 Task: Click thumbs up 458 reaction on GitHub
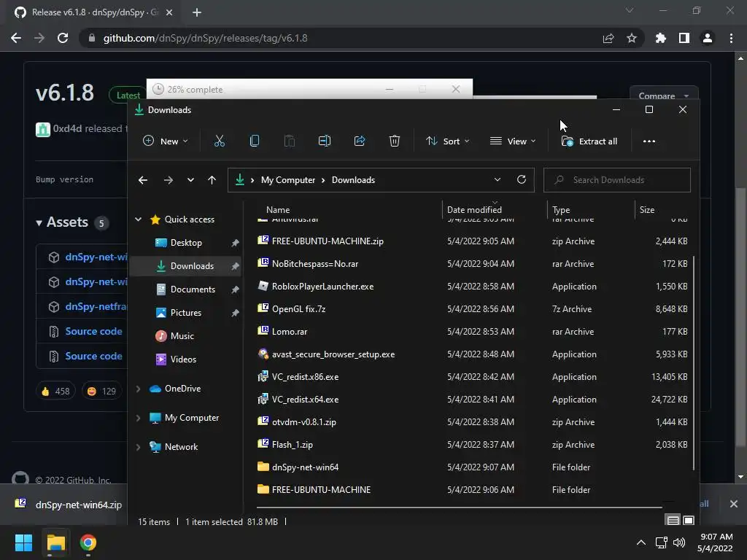[55, 391]
